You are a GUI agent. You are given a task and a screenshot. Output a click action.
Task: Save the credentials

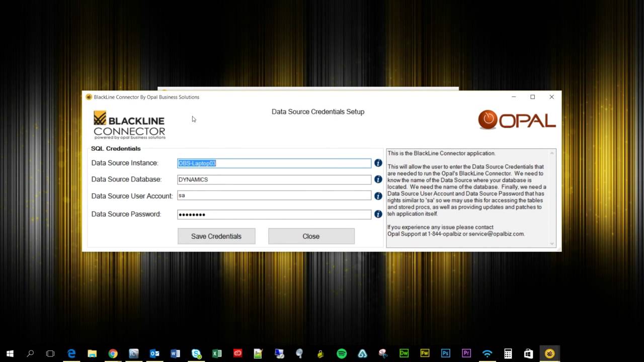pos(216,236)
